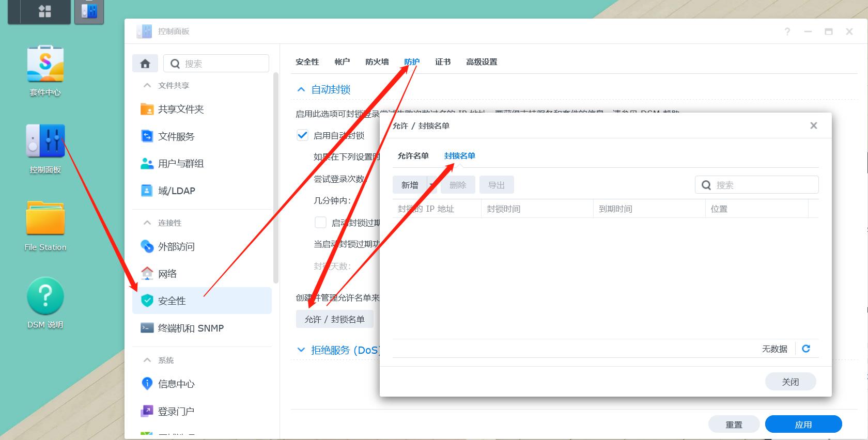
Task: Expand the Denial of Service section
Action: [301, 350]
